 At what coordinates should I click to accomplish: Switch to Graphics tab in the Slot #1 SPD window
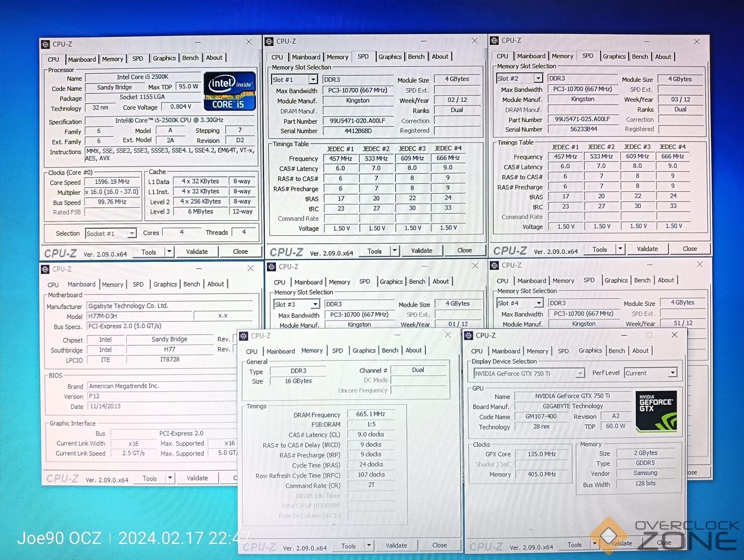pyautogui.click(x=390, y=56)
